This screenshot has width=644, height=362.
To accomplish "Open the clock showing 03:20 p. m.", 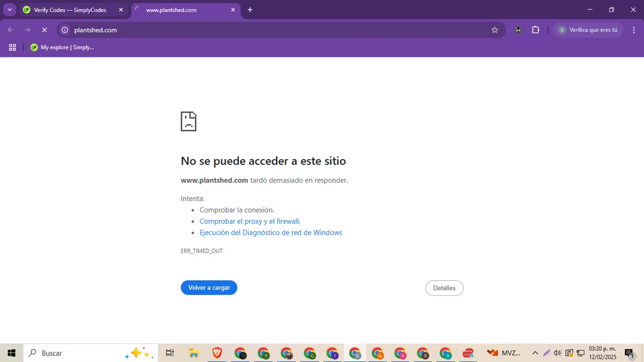I will (603, 353).
